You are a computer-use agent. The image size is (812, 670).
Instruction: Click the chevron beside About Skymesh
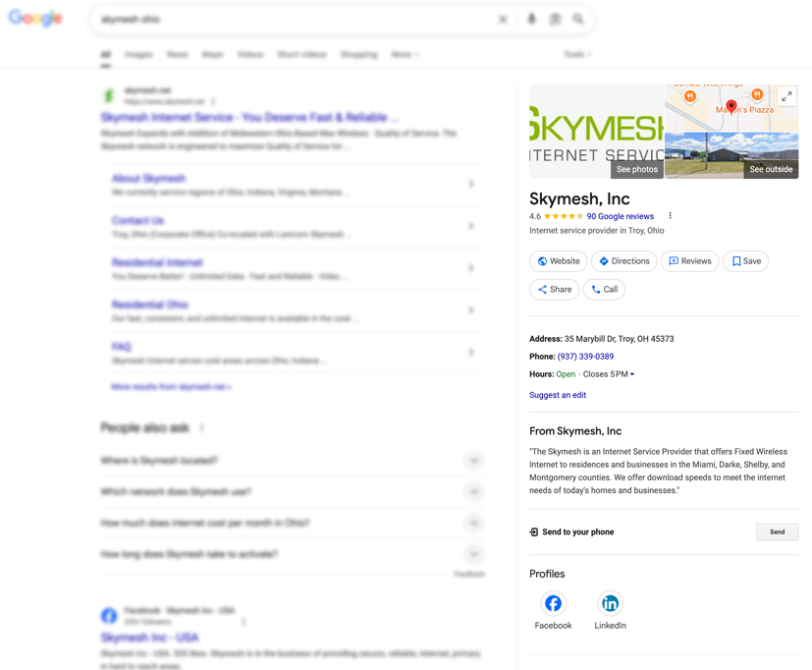[x=471, y=184]
